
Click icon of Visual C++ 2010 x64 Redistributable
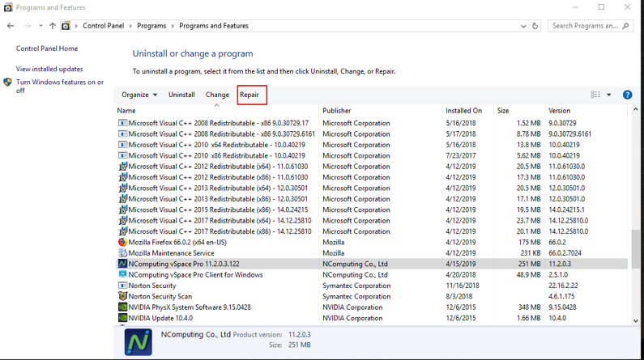[x=122, y=145]
